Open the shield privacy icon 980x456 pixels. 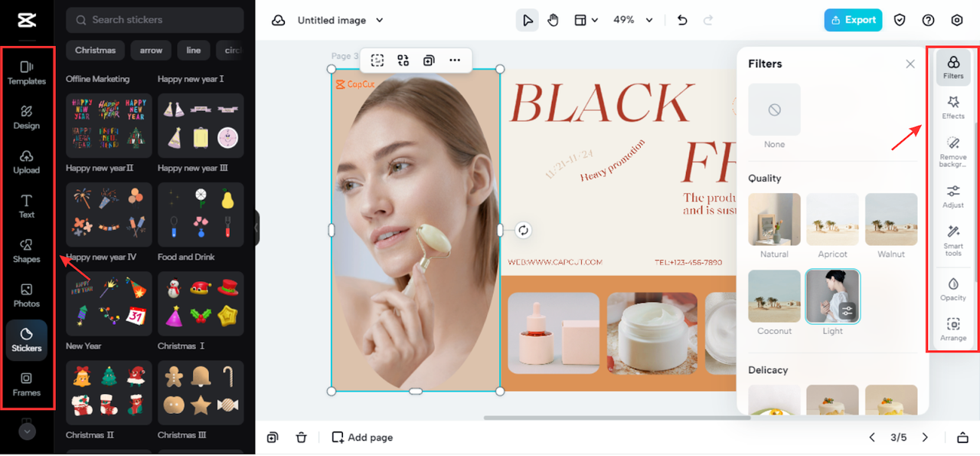coord(900,21)
